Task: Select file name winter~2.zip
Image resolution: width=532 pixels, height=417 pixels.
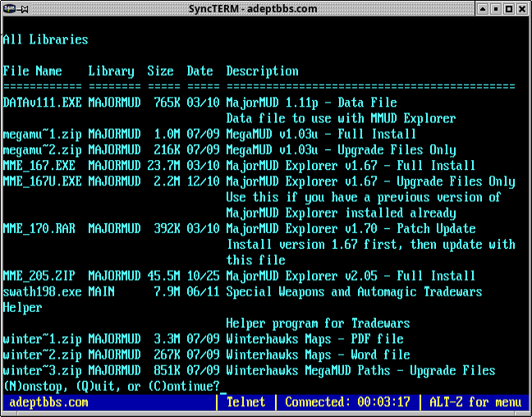Action: point(43,355)
